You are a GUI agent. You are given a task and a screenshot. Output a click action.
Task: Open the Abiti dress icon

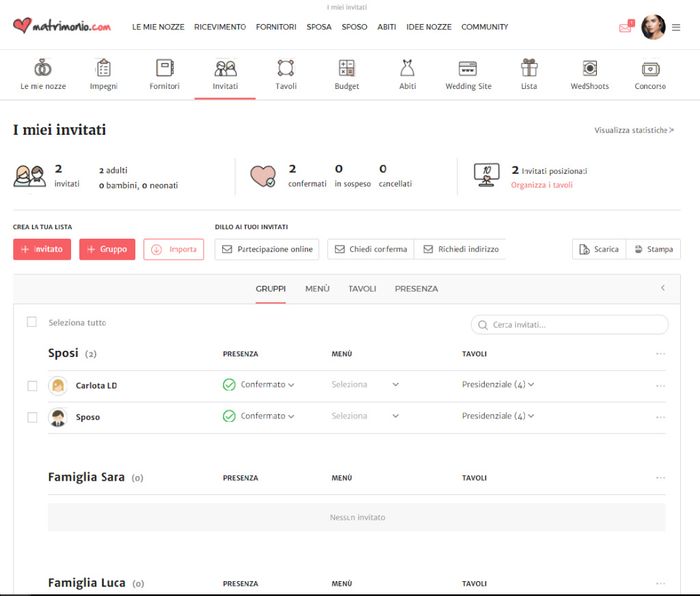[x=407, y=69]
